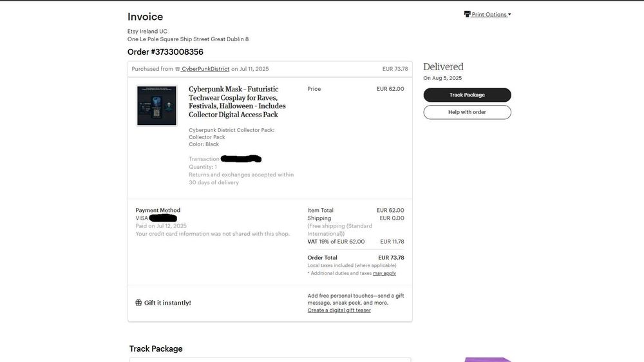The height and width of the screenshot is (362, 644).
Task: Click the Order Total EUR 73.78 value
Action: 391,258
